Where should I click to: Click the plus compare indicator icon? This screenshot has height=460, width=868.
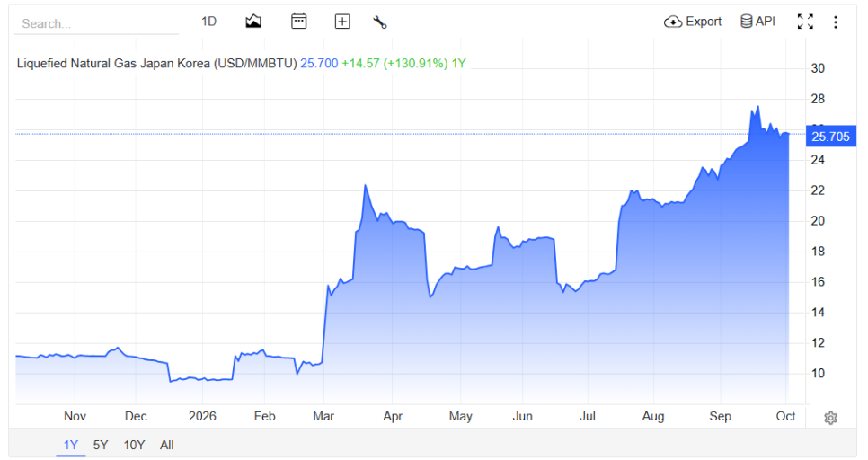342,22
